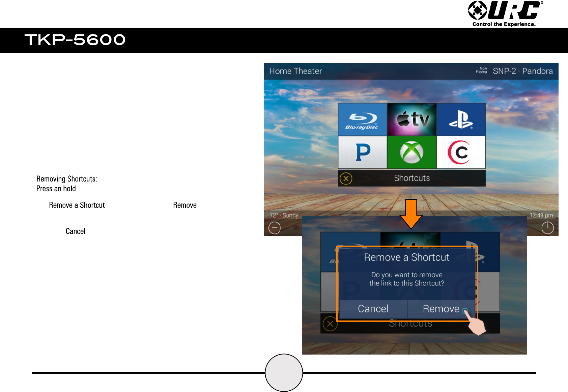Click the word "Remove" in the instruction text
The height and width of the screenshot is (392, 568).
click(185, 205)
